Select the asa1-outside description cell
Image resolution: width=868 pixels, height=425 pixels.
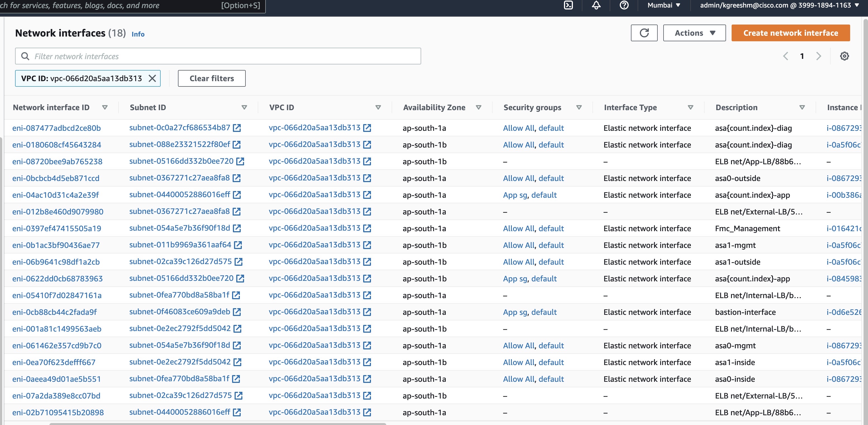click(737, 262)
